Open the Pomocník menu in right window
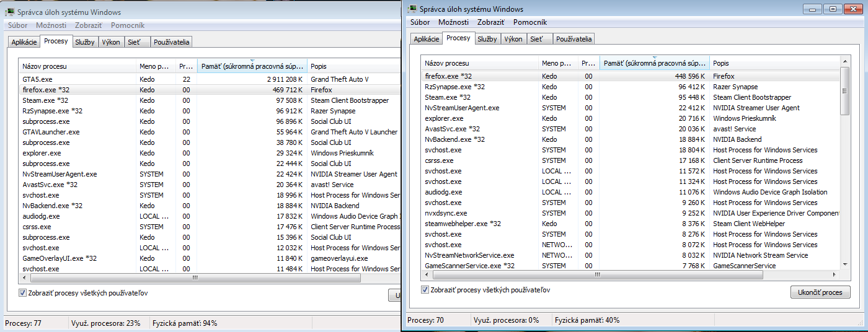Image resolution: width=868 pixels, height=332 pixels. coord(529,22)
